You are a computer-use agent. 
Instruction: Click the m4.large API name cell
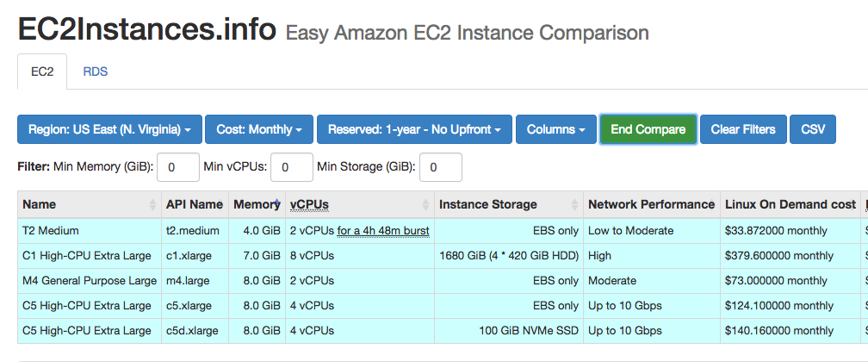tap(195, 280)
